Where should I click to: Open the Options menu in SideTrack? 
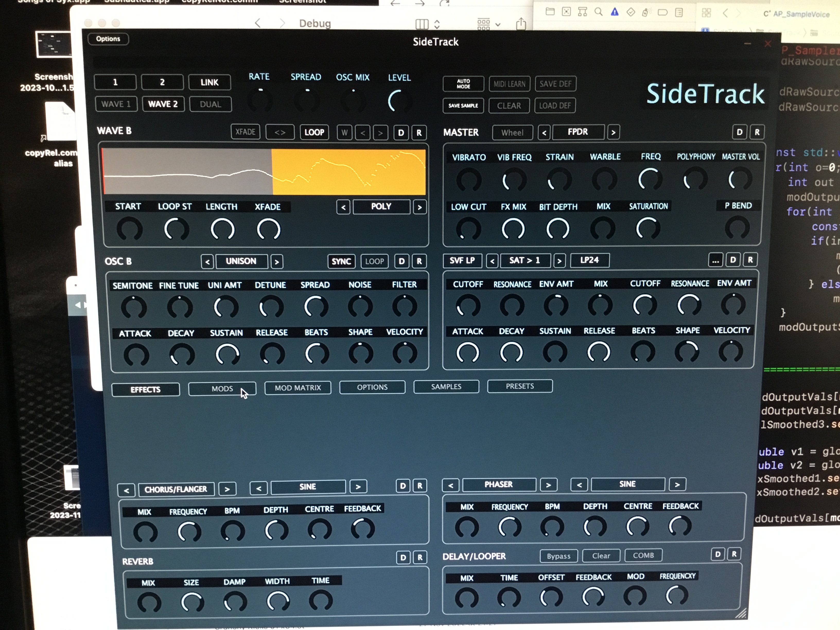(108, 39)
